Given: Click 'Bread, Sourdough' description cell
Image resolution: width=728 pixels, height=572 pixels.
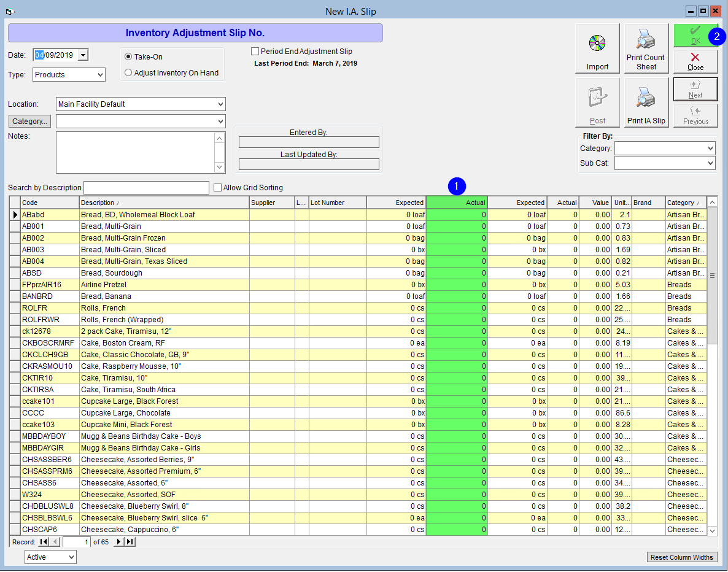Looking at the screenshot, I should tap(164, 273).
